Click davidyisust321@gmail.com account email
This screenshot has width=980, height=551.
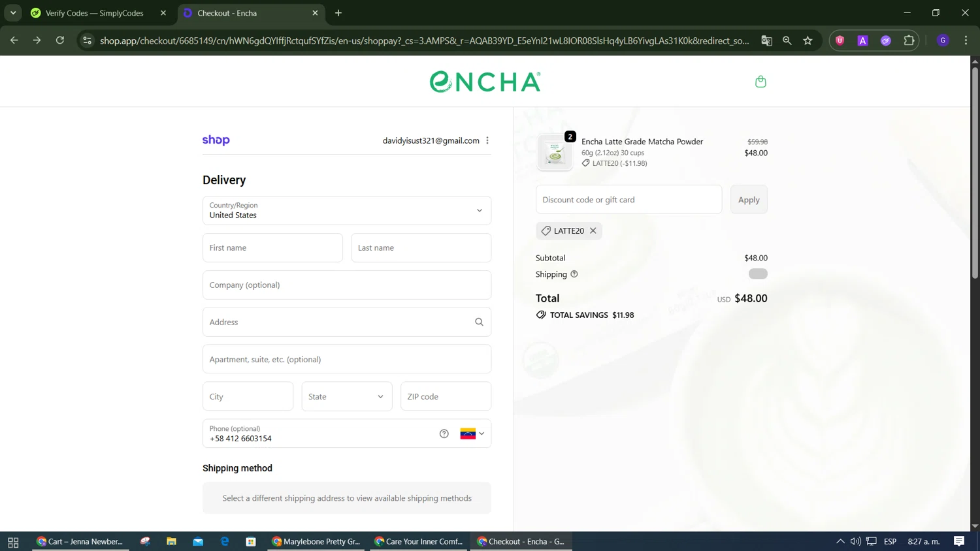431,140
